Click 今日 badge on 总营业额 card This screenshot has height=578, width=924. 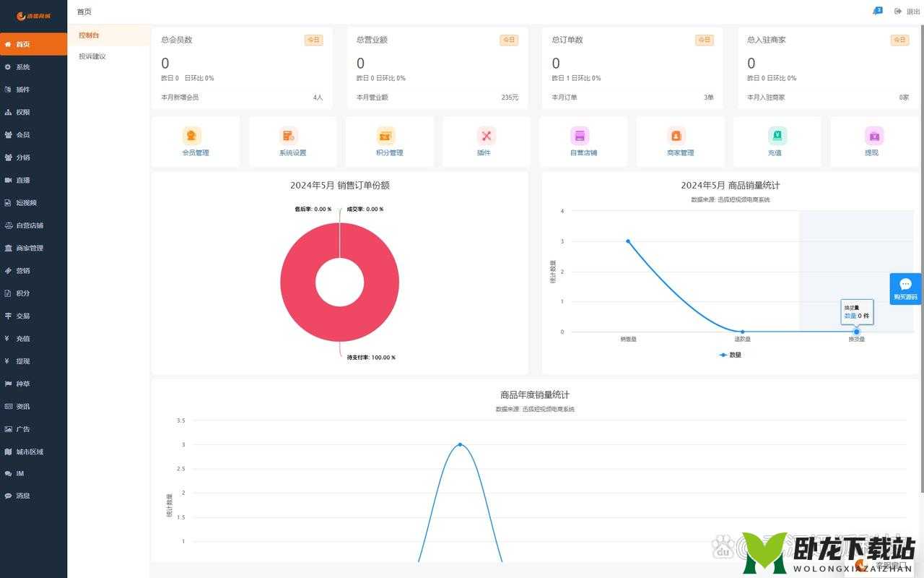509,40
